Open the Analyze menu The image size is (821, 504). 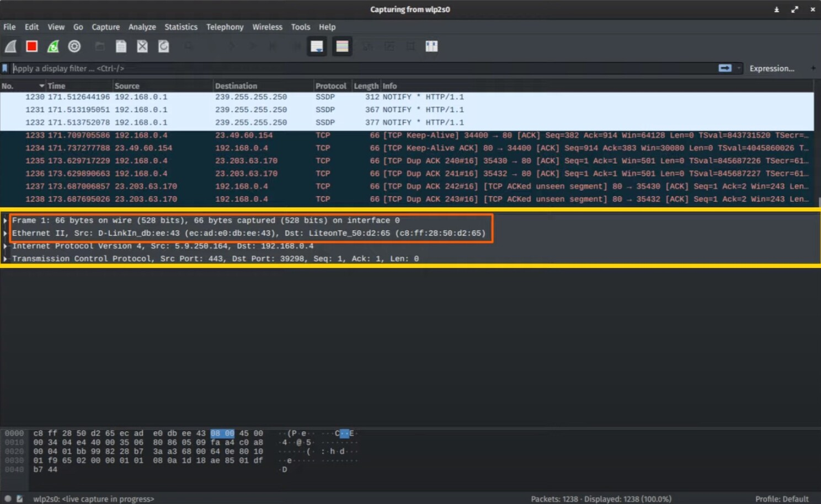tap(142, 27)
